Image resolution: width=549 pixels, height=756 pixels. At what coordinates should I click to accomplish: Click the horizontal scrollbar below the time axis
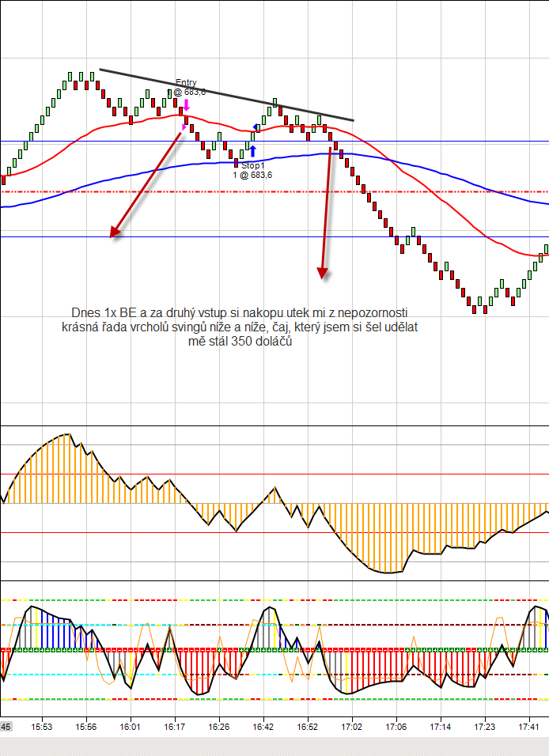[x=274, y=746]
